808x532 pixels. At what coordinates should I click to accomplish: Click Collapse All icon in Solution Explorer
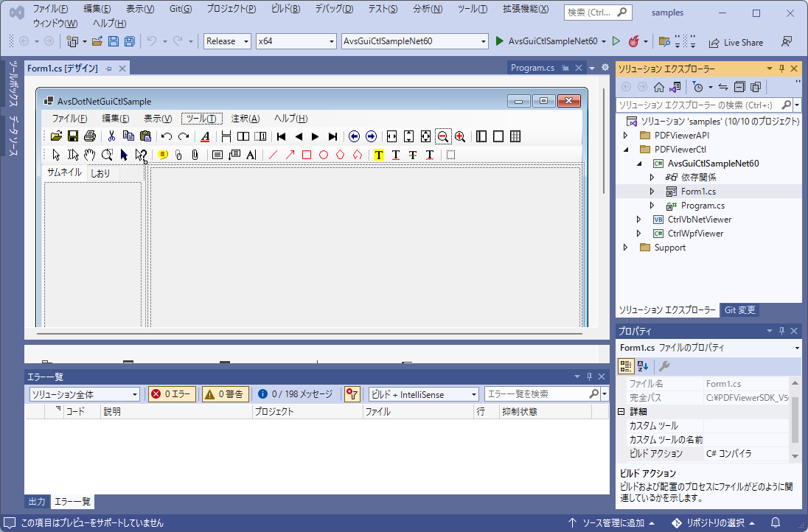coord(739,87)
